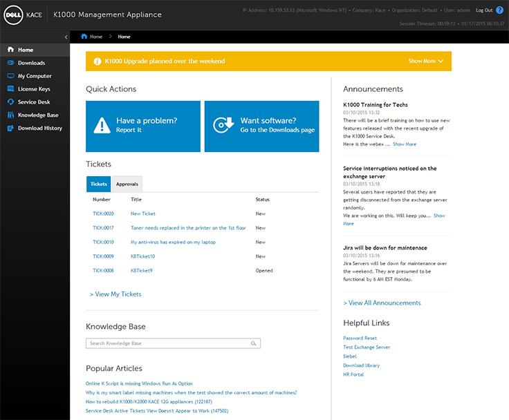Expand the K1000 Training announcement via Show More
This screenshot has width=509, height=420.
point(405,144)
